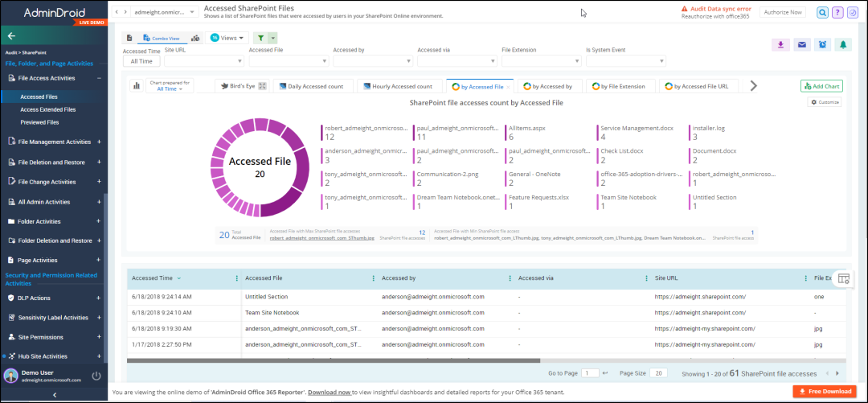Viewport: 868px width, 403px height.
Task: Click the purple download export icon
Action: 780,45
